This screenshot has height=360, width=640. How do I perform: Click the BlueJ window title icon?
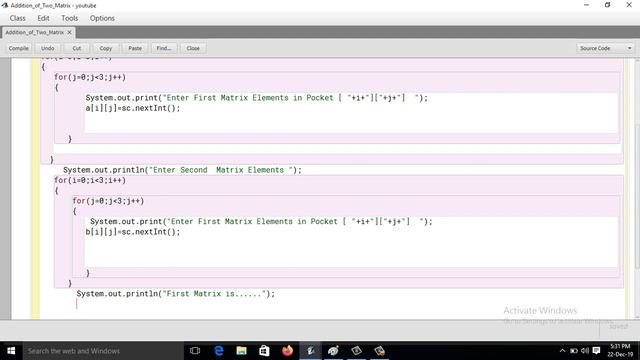click(x=5, y=5)
